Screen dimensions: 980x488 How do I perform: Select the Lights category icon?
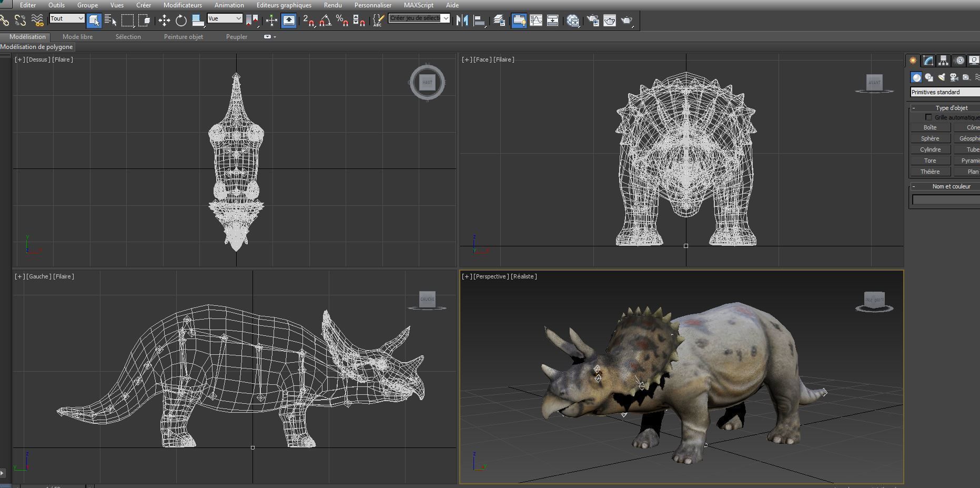(942, 77)
